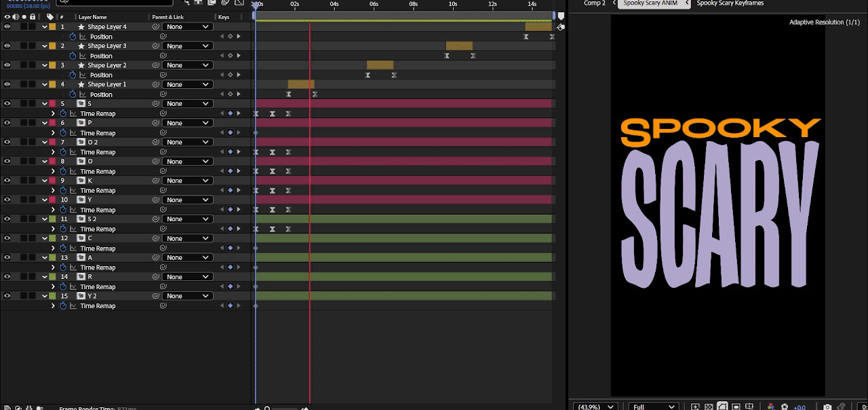Toggle Position stopwatch for Shape Layer 4
The width and height of the screenshot is (868, 410).
[x=73, y=37]
